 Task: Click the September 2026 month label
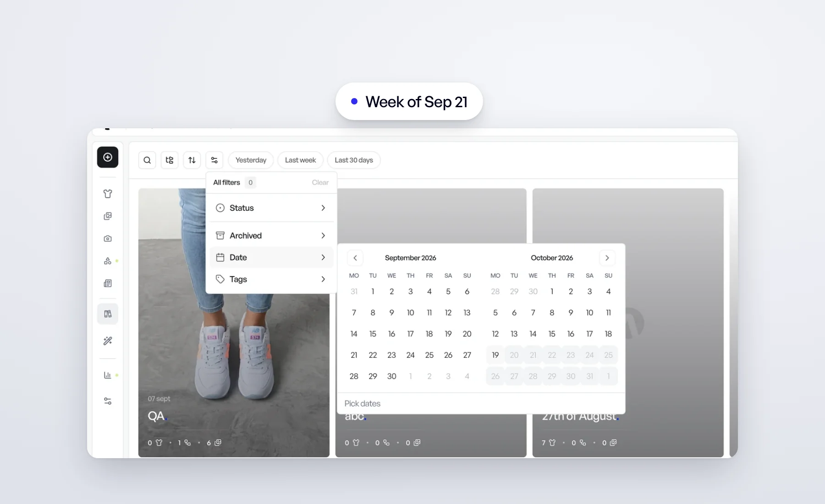pos(411,258)
